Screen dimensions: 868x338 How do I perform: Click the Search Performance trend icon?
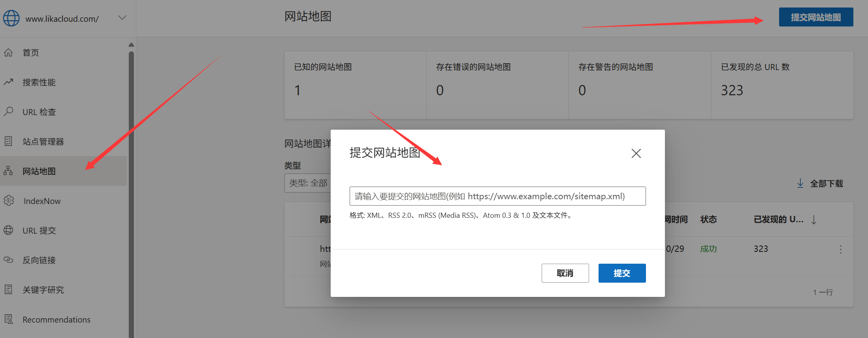click(x=8, y=82)
